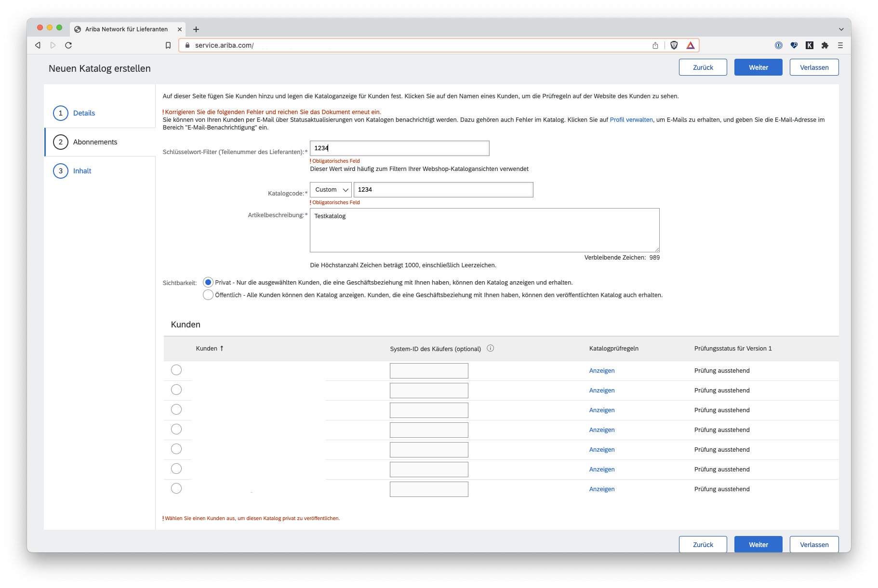Open the browser extensions puzzle icon
The width and height of the screenshot is (878, 588).
825,45
